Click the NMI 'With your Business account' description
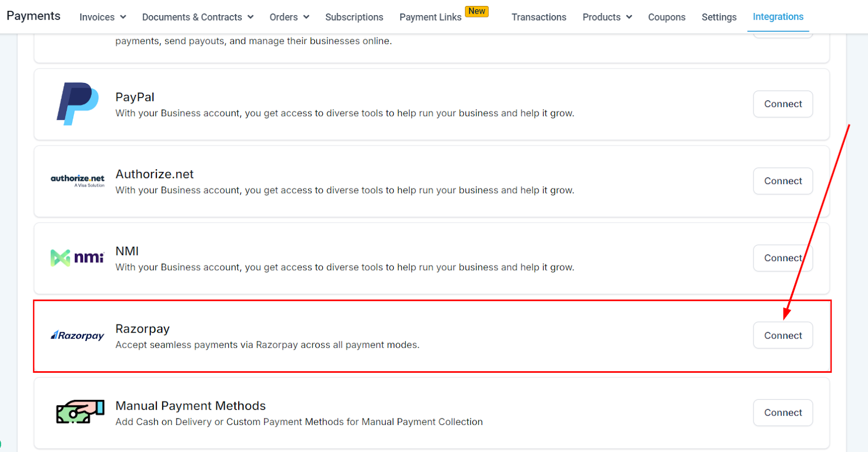Image resolution: width=868 pixels, height=452 pixels. (345, 267)
